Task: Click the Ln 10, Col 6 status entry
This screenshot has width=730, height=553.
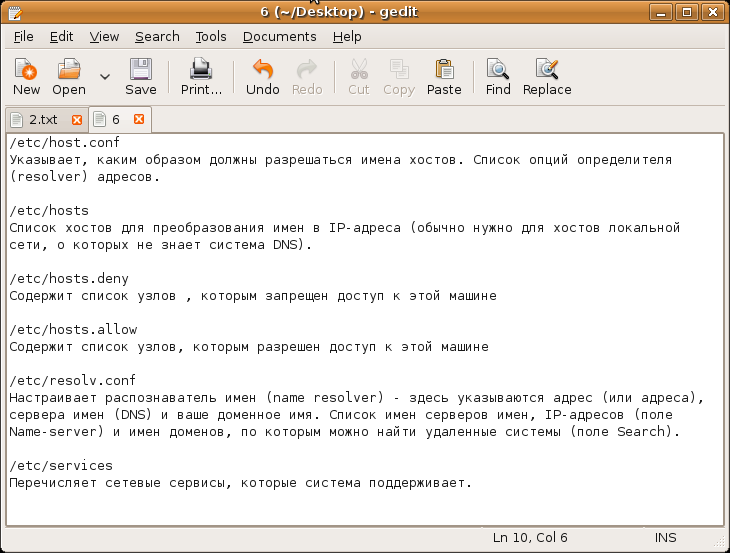Action: click(530, 538)
